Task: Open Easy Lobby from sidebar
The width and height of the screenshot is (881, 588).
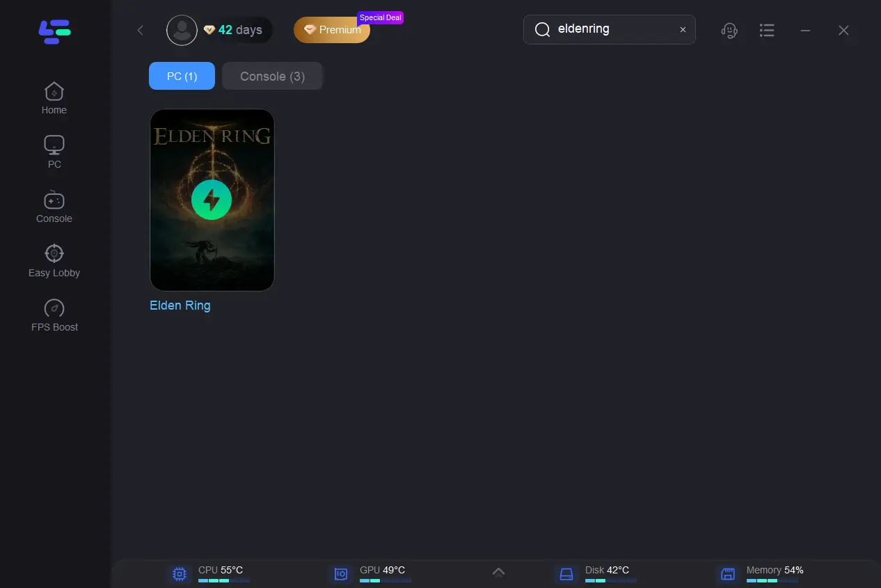Action: coord(54,261)
